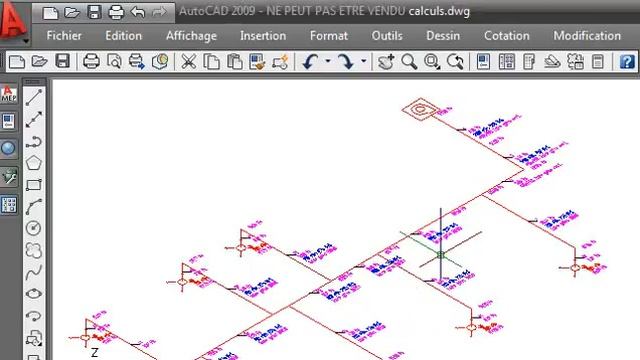
Task: Click Save diskette icon in standard toolbar
Action: point(62,62)
